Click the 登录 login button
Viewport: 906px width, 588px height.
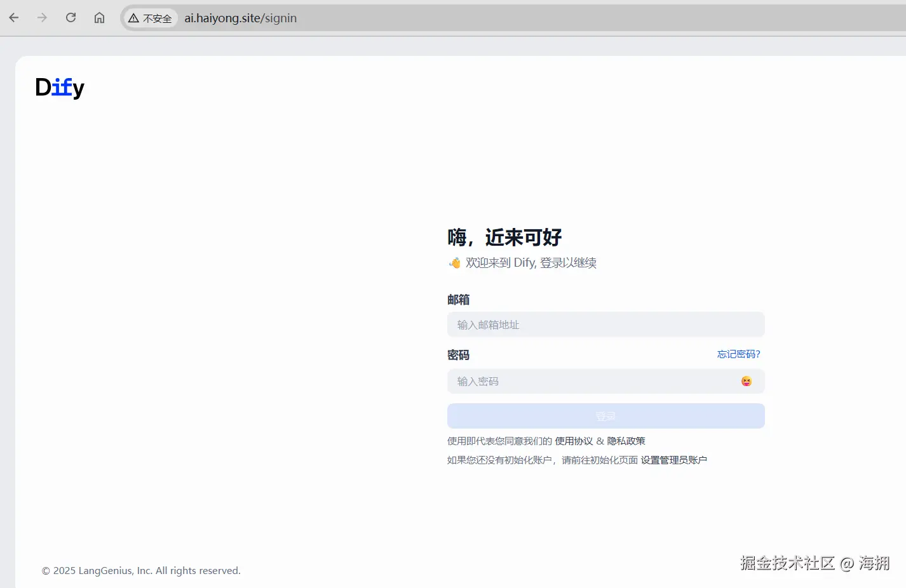[605, 416]
